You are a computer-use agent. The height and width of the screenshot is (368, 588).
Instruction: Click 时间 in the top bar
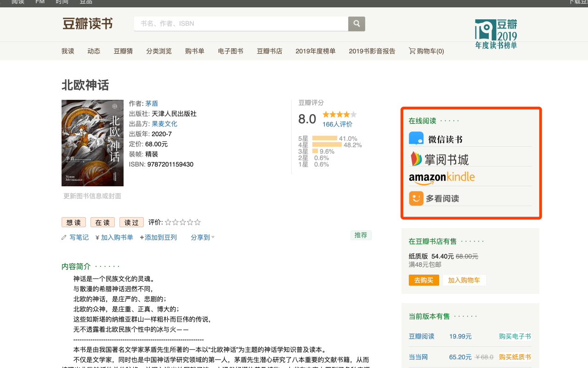62,2
